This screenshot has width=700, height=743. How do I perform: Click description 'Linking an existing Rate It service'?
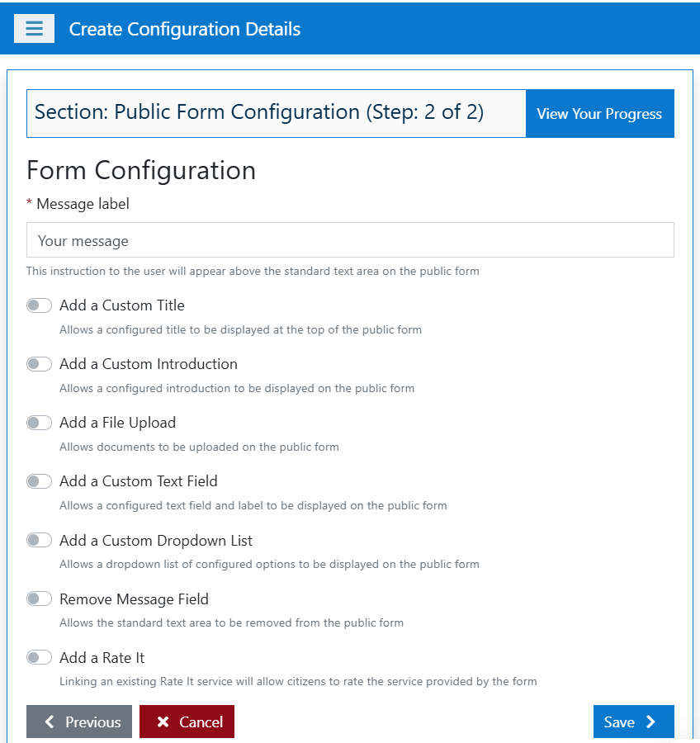[298, 681]
